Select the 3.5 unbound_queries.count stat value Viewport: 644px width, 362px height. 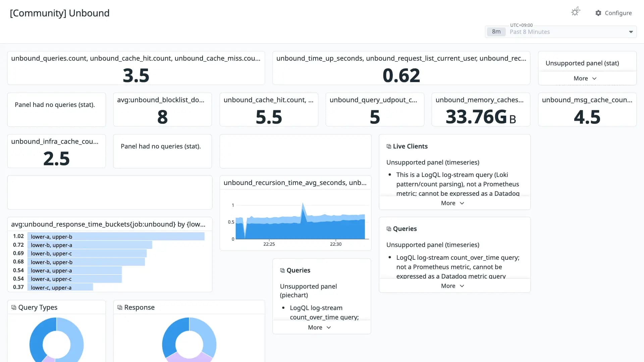[136, 75]
